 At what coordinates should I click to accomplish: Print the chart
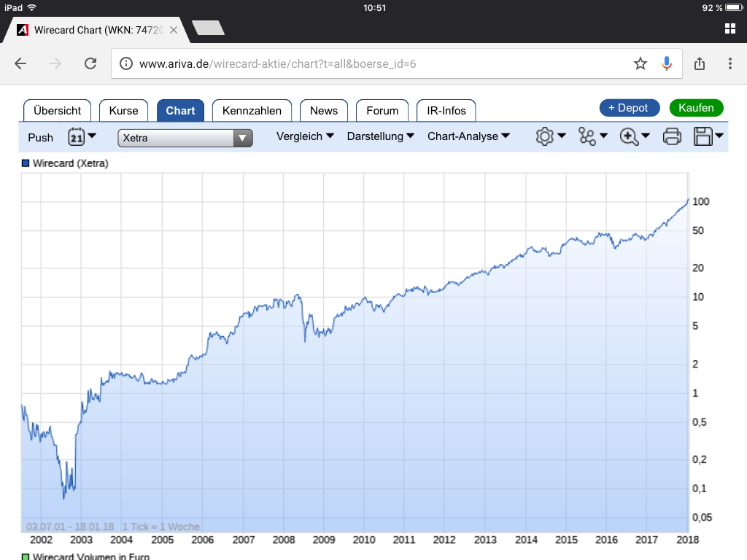[672, 136]
